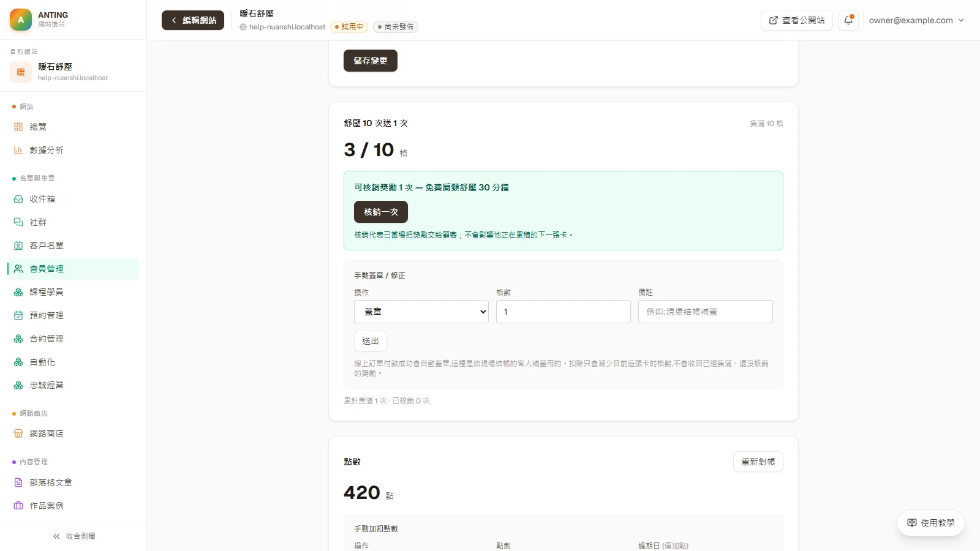This screenshot has width=980, height=551.
Task: Open 使用教學 tutorial button
Action: pyautogui.click(x=931, y=523)
